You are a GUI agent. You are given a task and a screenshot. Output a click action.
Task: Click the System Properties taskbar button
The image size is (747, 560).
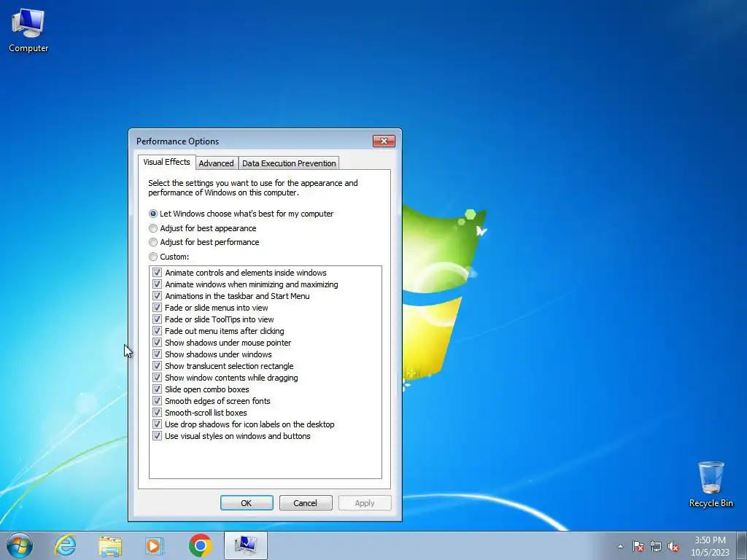[246, 545]
